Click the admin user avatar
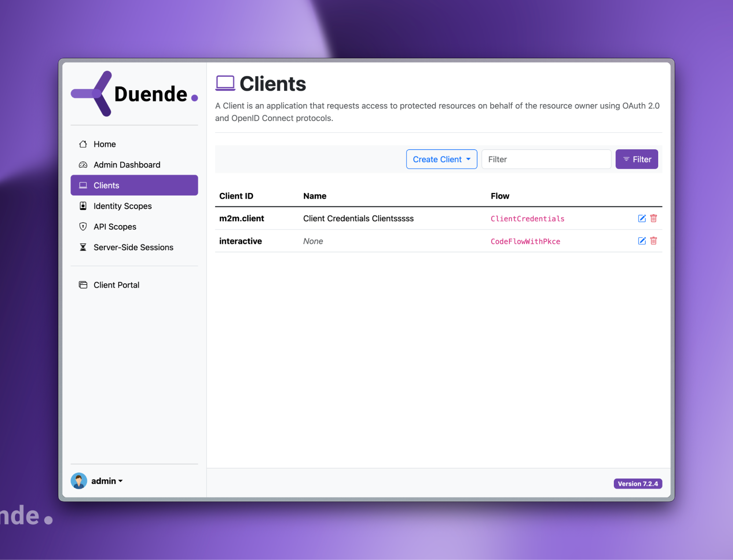The width and height of the screenshot is (733, 560). [x=79, y=481]
